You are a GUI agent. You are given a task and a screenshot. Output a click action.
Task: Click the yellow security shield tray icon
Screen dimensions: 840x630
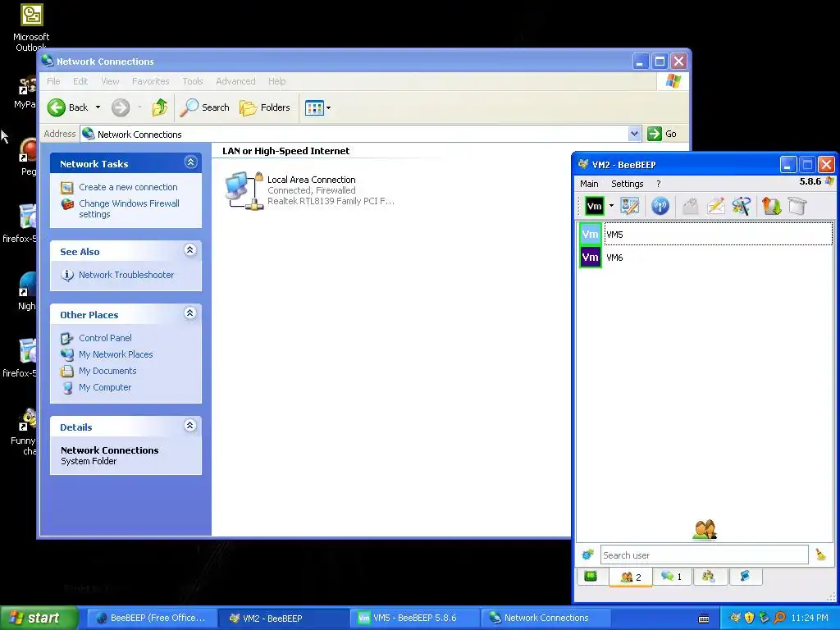tap(750, 618)
